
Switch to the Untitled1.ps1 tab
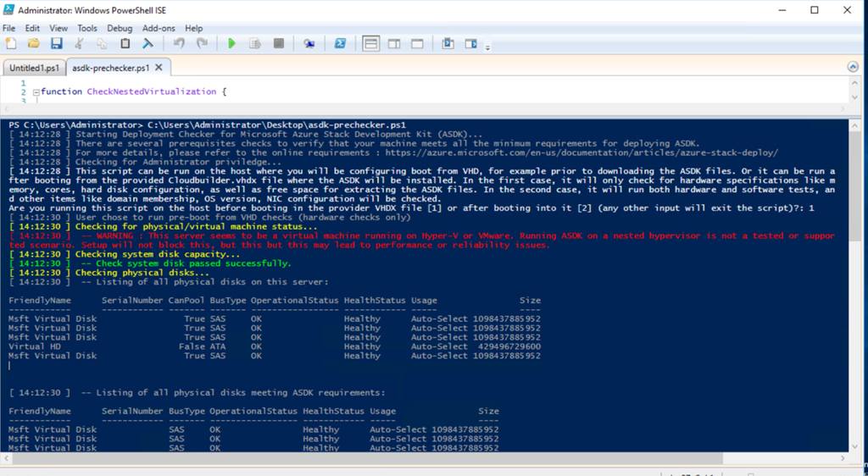click(34, 68)
